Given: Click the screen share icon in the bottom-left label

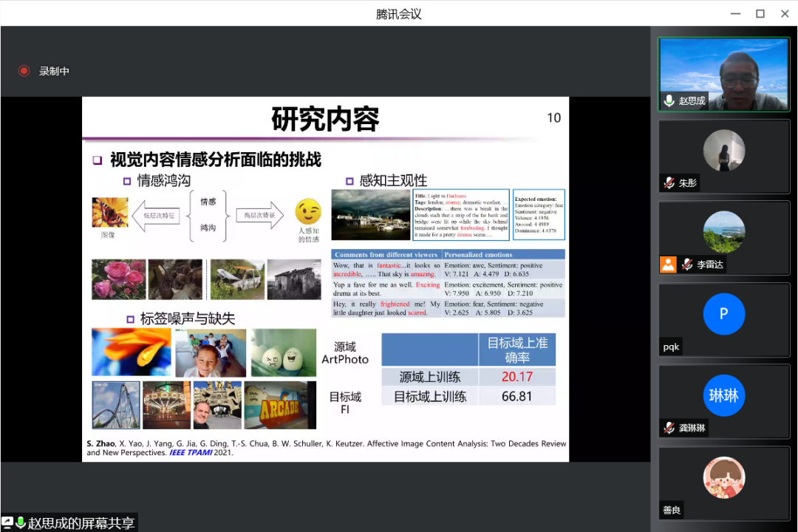Looking at the screenshot, I should coord(8,523).
